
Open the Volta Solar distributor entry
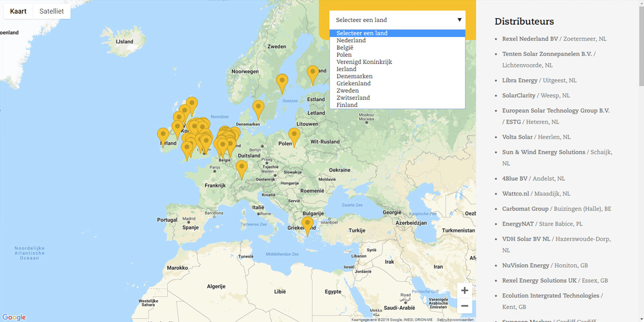pyautogui.click(x=517, y=137)
